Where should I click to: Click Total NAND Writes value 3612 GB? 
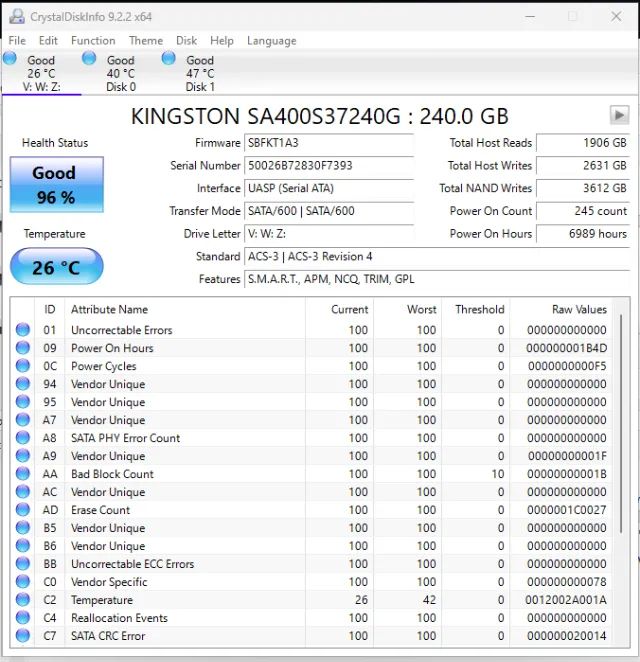583,188
